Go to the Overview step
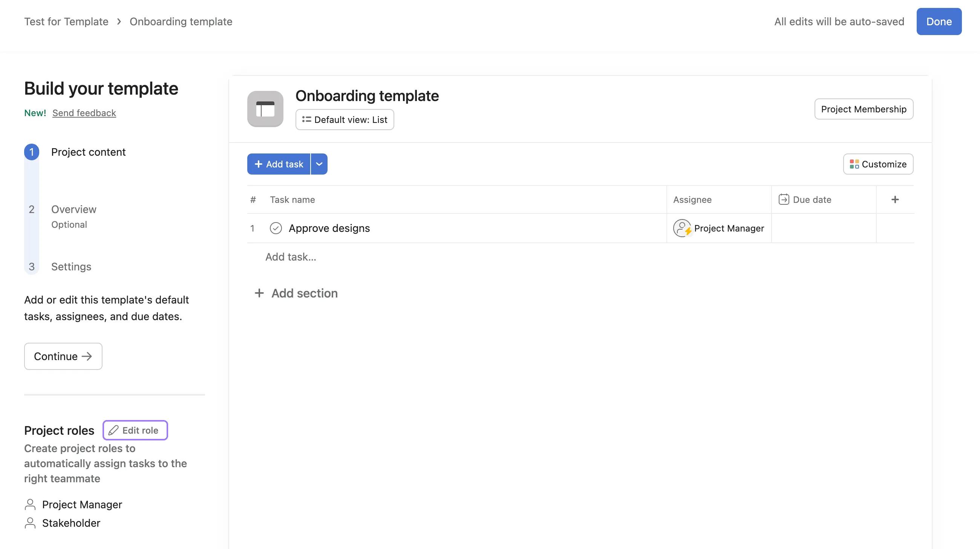The height and width of the screenshot is (549, 980). 74,209
